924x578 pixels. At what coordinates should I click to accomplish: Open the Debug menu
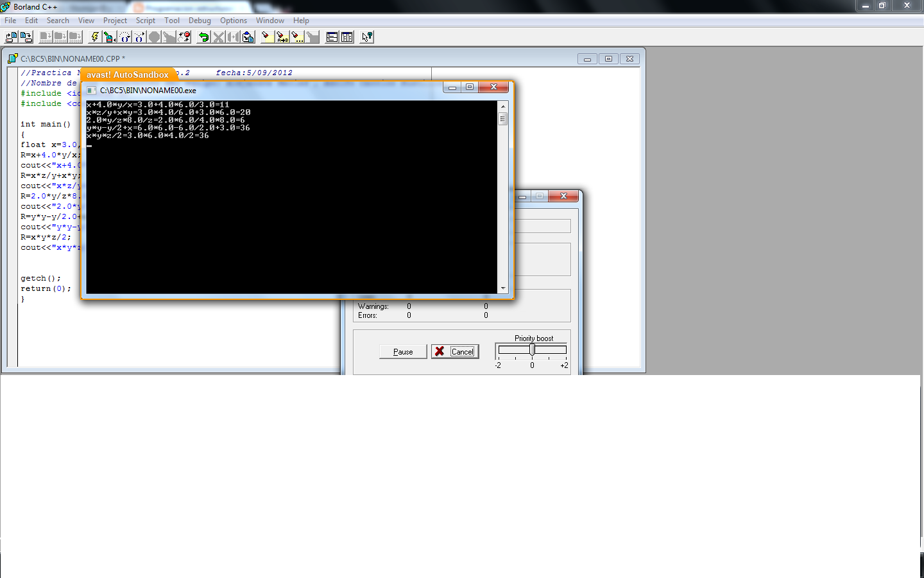pos(200,20)
